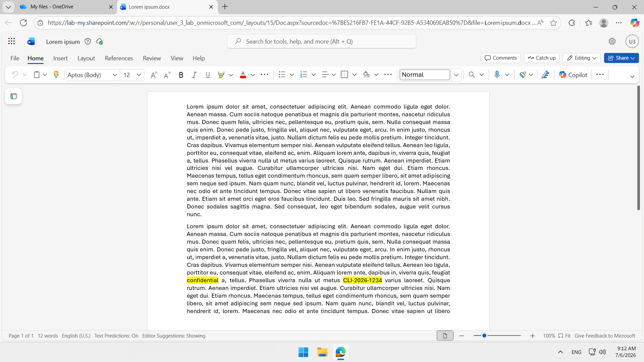Image resolution: width=644 pixels, height=362 pixels.
Task: Apply bold formatting
Action: click(181, 75)
